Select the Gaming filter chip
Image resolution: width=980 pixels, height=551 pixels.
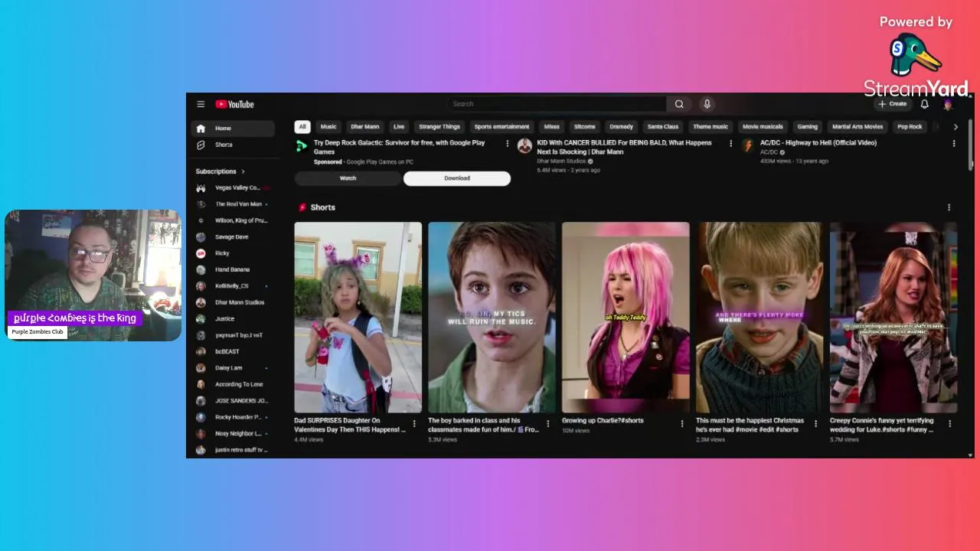(808, 127)
